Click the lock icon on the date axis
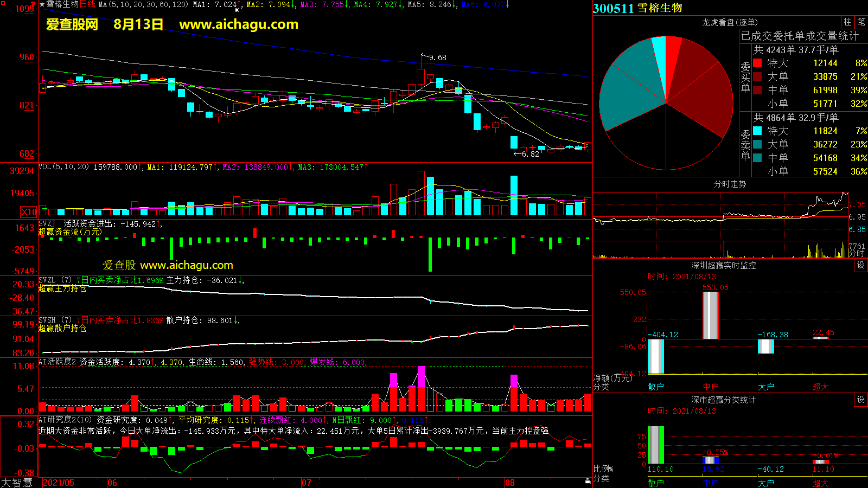 [588, 481]
